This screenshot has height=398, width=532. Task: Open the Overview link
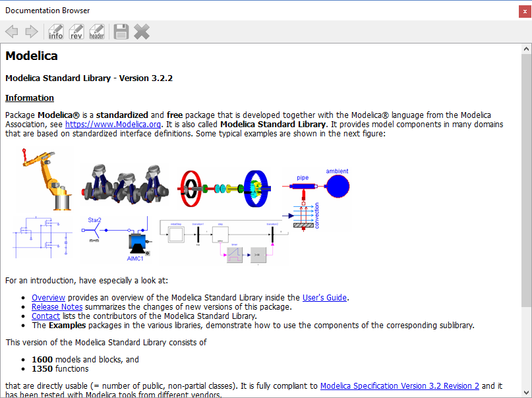tap(48, 297)
